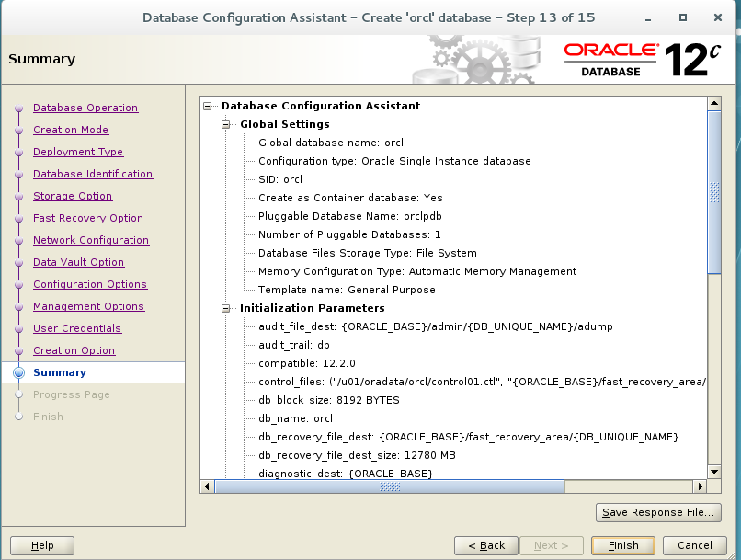Select the current Summary step

(x=60, y=372)
